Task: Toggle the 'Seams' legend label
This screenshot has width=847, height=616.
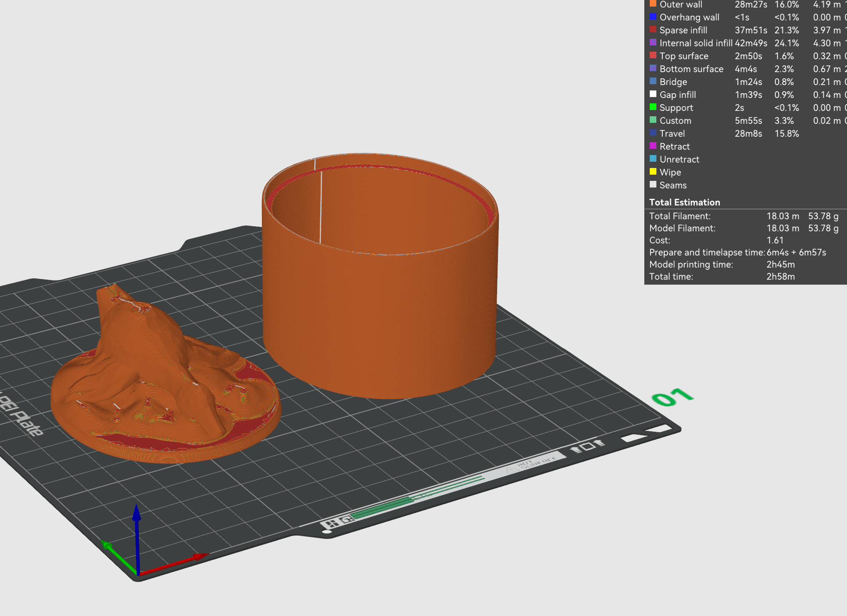Action: click(x=673, y=185)
